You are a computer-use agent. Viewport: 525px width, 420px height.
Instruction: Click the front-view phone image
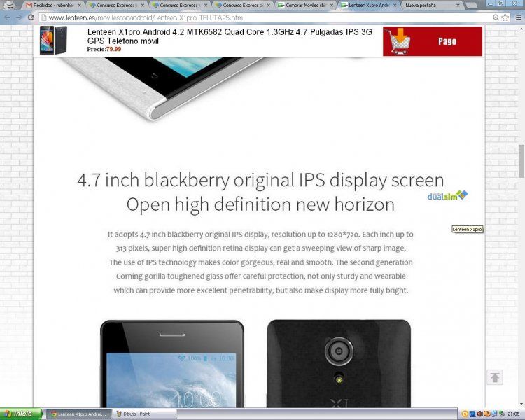tap(172, 364)
